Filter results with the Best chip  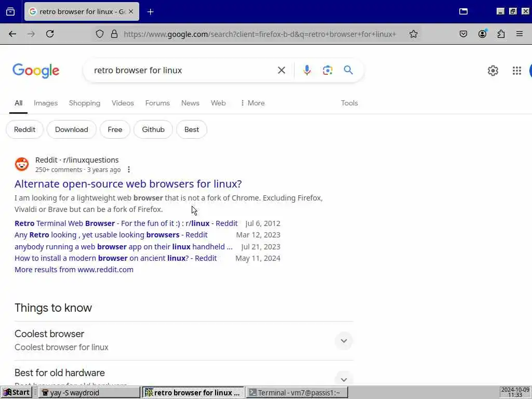pyautogui.click(x=192, y=129)
